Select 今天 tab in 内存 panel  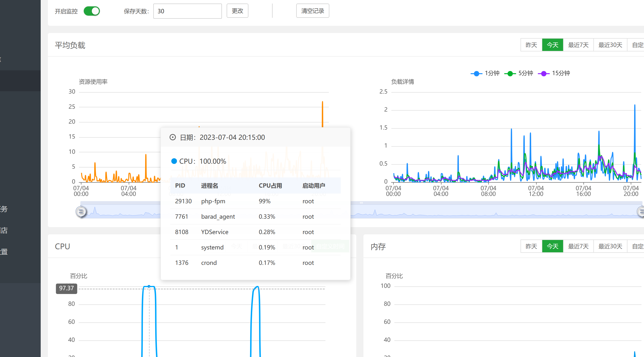pyautogui.click(x=552, y=246)
